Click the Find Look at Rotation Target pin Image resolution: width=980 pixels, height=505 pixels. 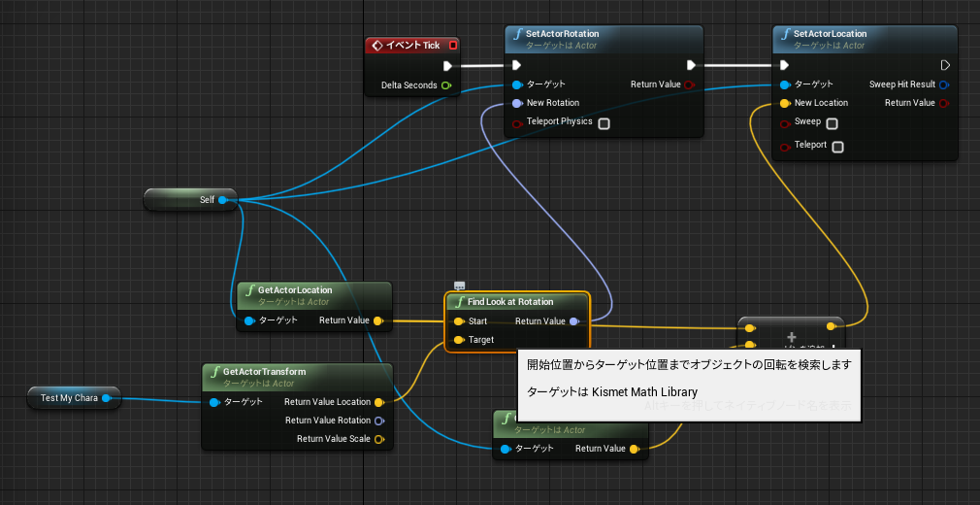[459, 340]
